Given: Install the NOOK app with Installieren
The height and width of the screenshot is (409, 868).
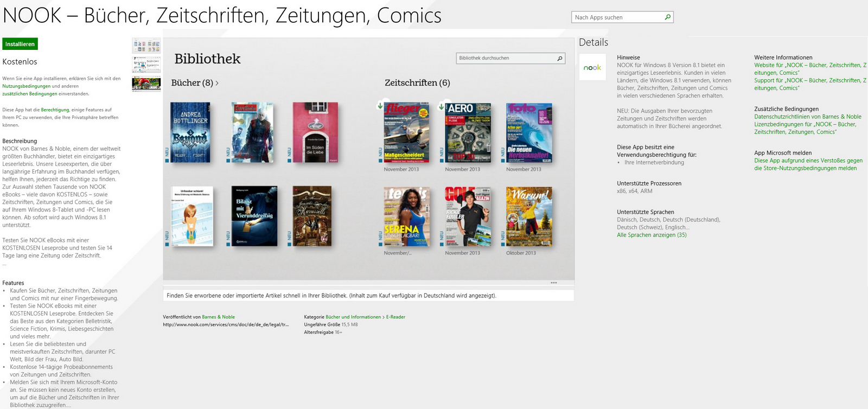Looking at the screenshot, I should pos(20,44).
